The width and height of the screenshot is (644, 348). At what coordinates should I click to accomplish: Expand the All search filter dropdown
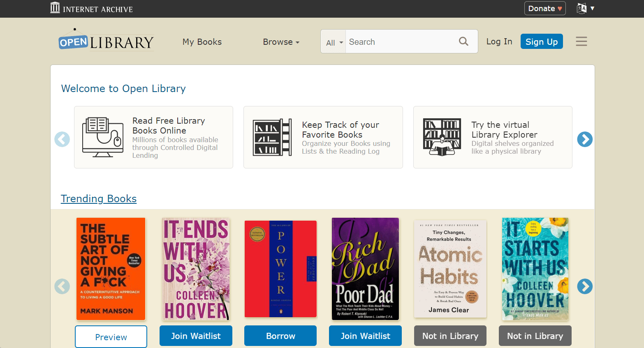point(334,42)
